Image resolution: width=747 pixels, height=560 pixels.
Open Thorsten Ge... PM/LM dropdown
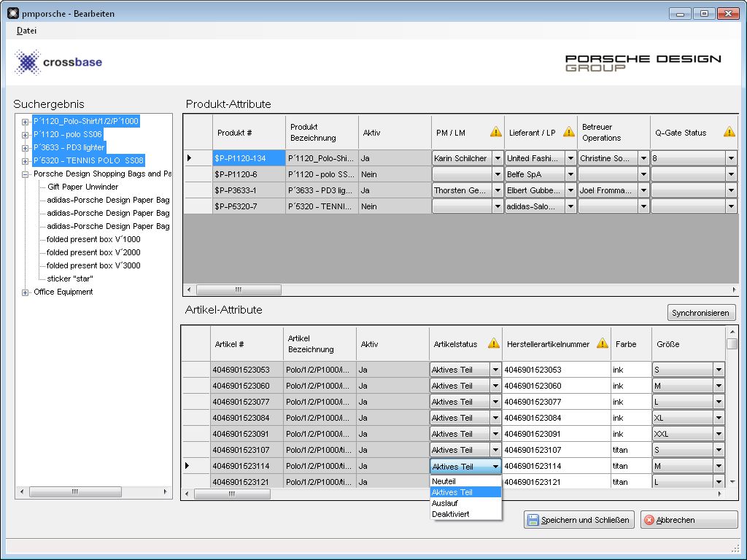498,190
